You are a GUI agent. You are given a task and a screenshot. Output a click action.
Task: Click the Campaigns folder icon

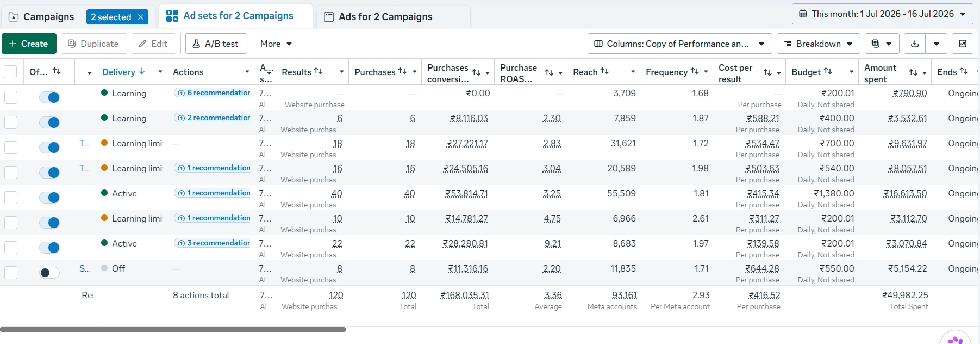click(14, 17)
